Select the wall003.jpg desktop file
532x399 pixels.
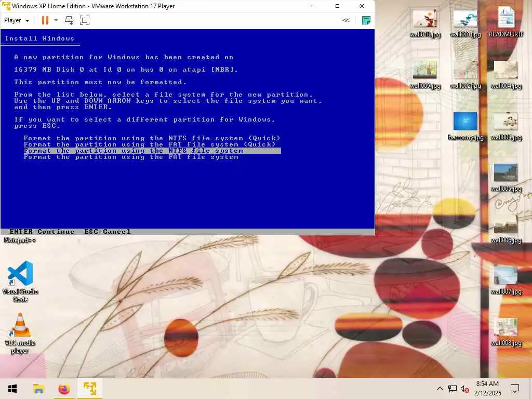pos(506,126)
